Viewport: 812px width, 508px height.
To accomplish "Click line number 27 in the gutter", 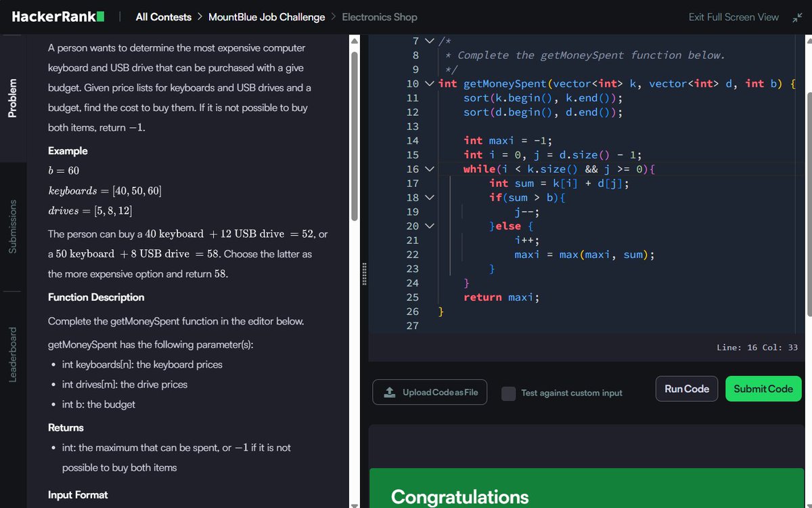I will click(x=412, y=325).
